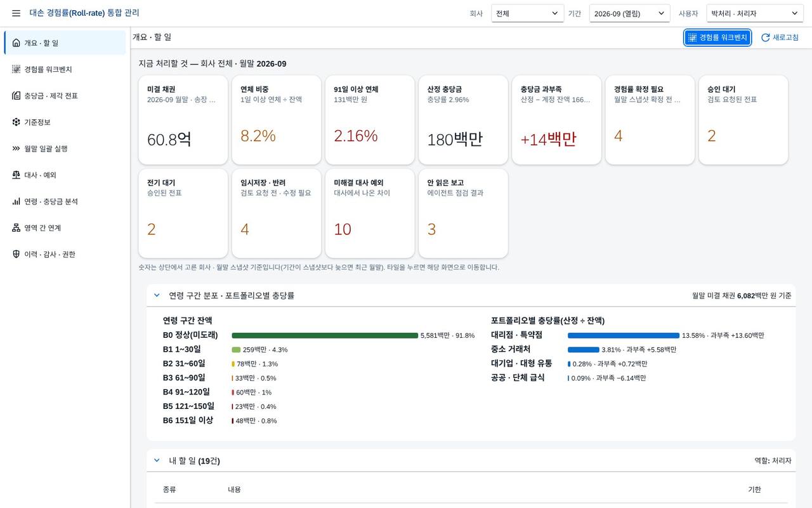812x508 pixels.
Task: Open 월말 일괄 실행 sidebar item
Action: (x=65, y=149)
